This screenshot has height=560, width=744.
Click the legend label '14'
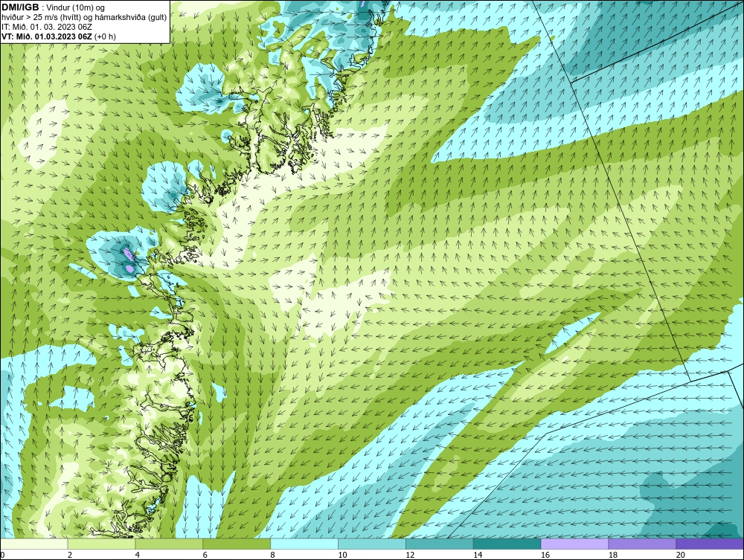point(478,555)
